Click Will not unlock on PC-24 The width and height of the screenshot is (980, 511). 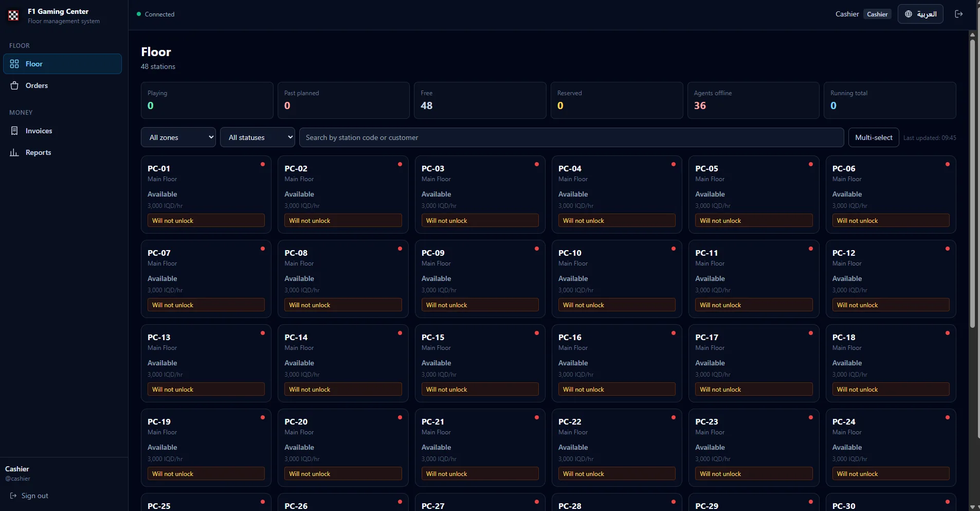891,473
